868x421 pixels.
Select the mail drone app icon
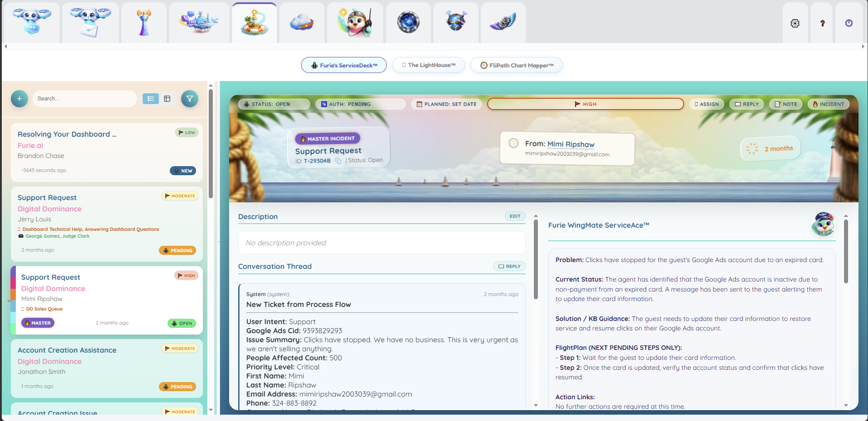(90, 22)
